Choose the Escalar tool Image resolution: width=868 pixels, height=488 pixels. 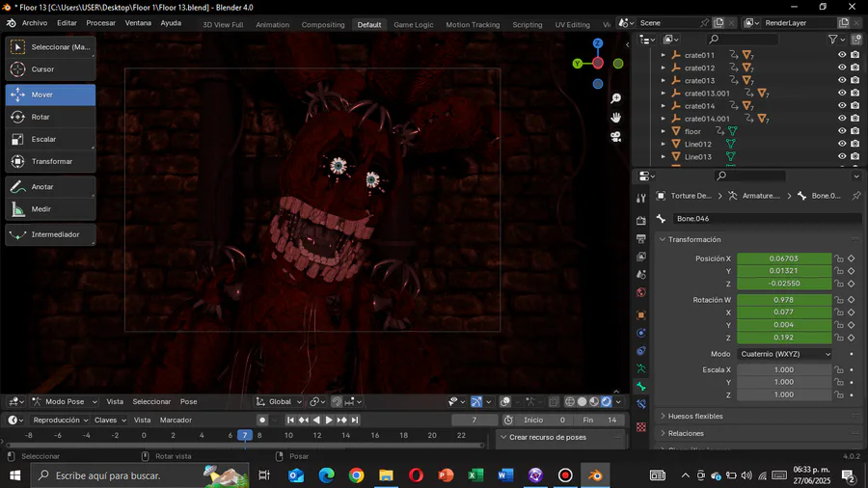tap(50, 139)
